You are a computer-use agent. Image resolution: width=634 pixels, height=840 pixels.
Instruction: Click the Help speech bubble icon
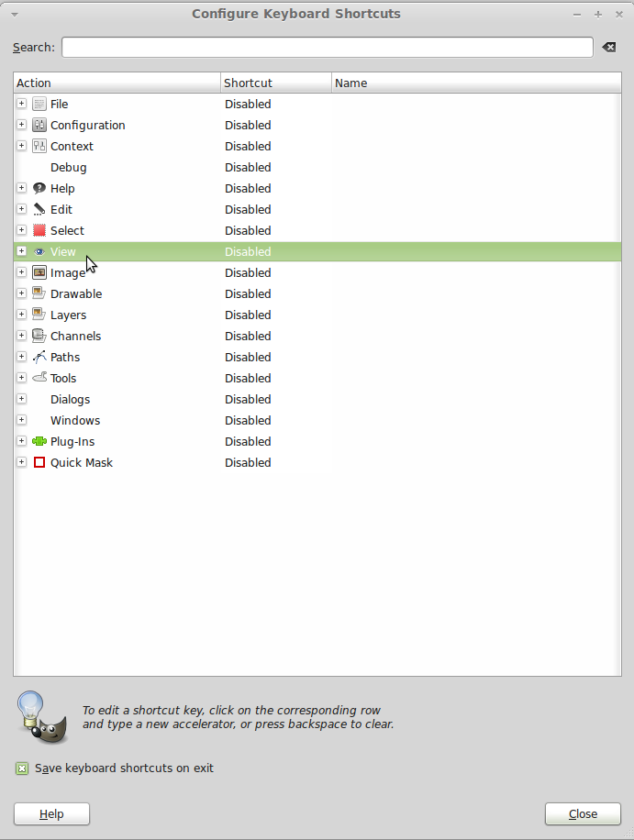39,188
